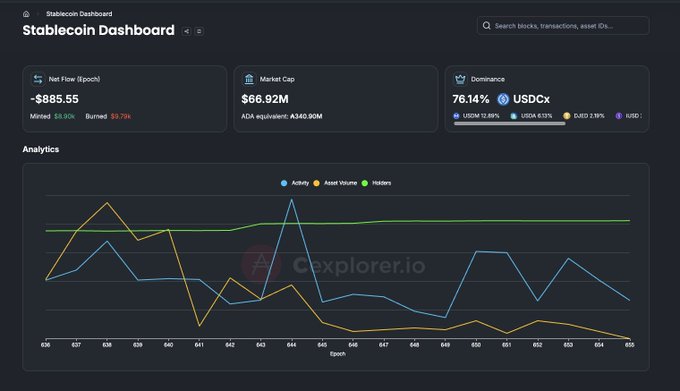
Task: Click the green Holders legend dot
Action: (365, 183)
